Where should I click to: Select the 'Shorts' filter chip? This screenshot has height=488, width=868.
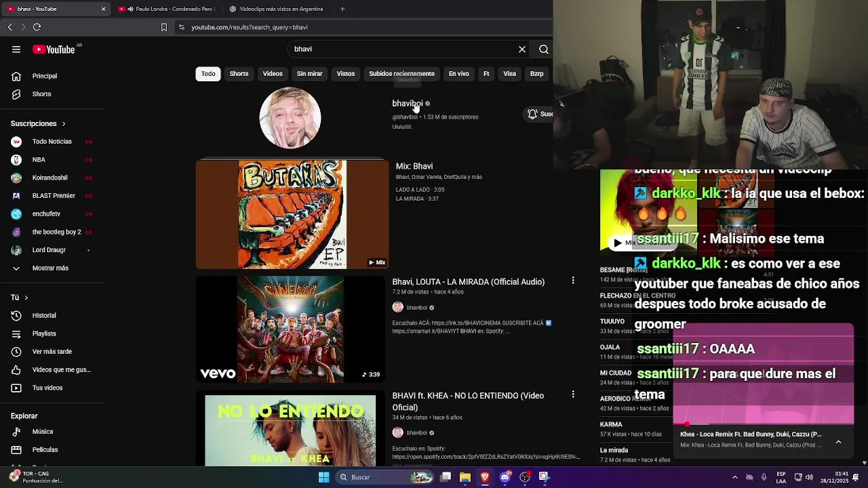[x=239, y=73]
